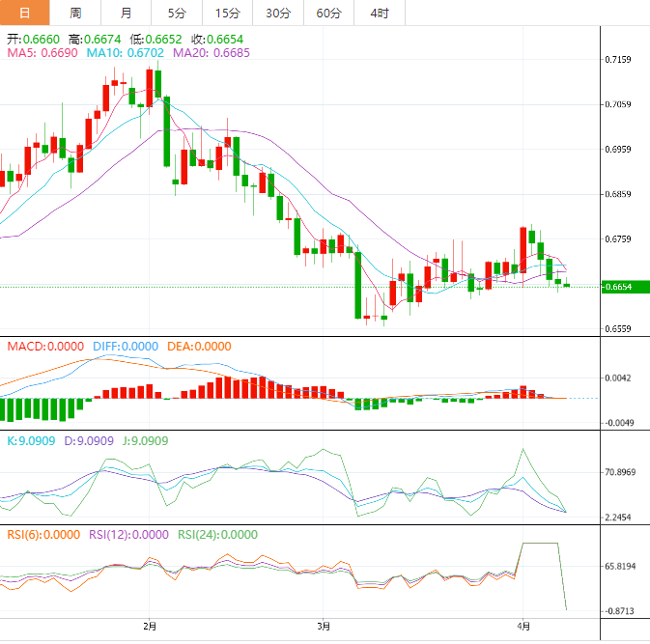Screen dimensions: 650x644
Task: Click the K:9.0909 label in KDJ panel
Action: [x=31, y=440]
